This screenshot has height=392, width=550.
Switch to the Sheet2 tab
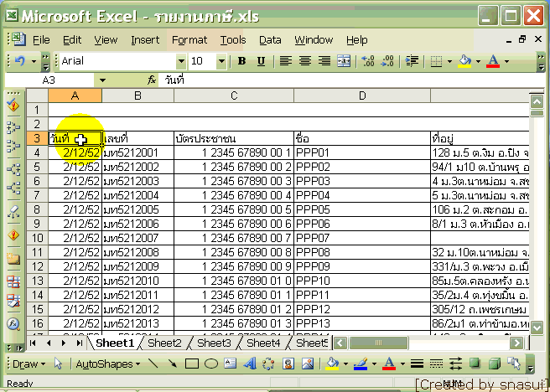tap(164, 343)
